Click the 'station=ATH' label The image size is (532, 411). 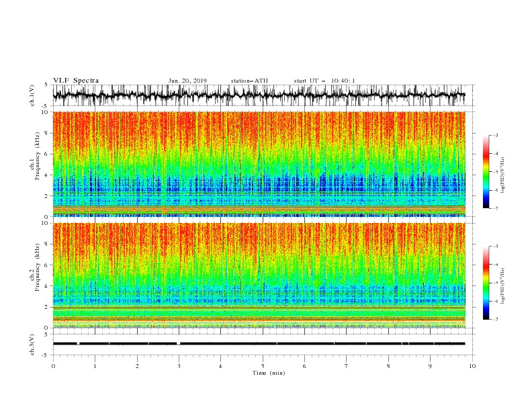pos(249,81)
